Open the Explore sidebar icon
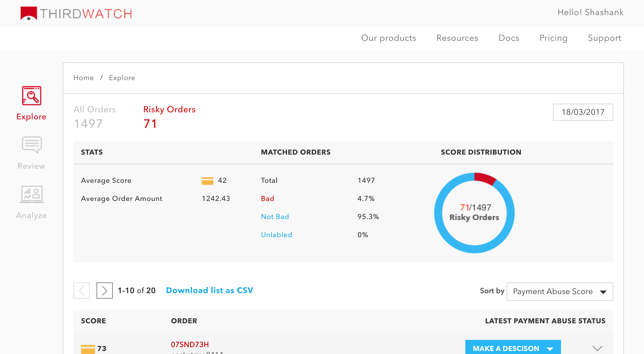Screen dimensions: 644x354 point(31,96)
